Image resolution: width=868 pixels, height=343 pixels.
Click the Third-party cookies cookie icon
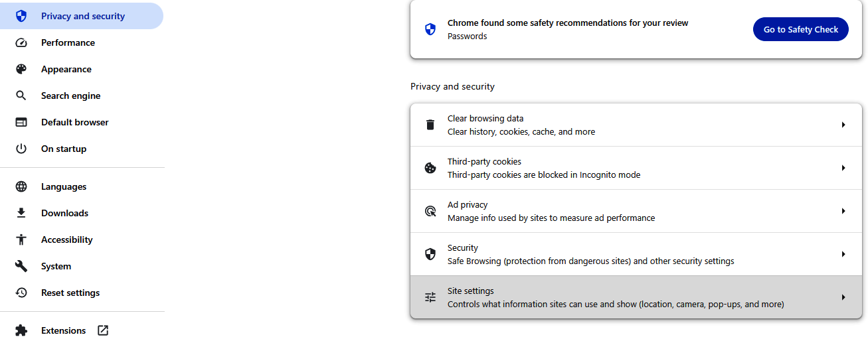430,168
